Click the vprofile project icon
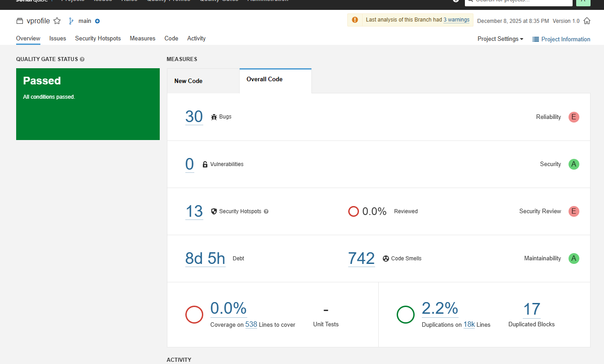This screenshot has height=364, width=604. click(x=19, y=21)
